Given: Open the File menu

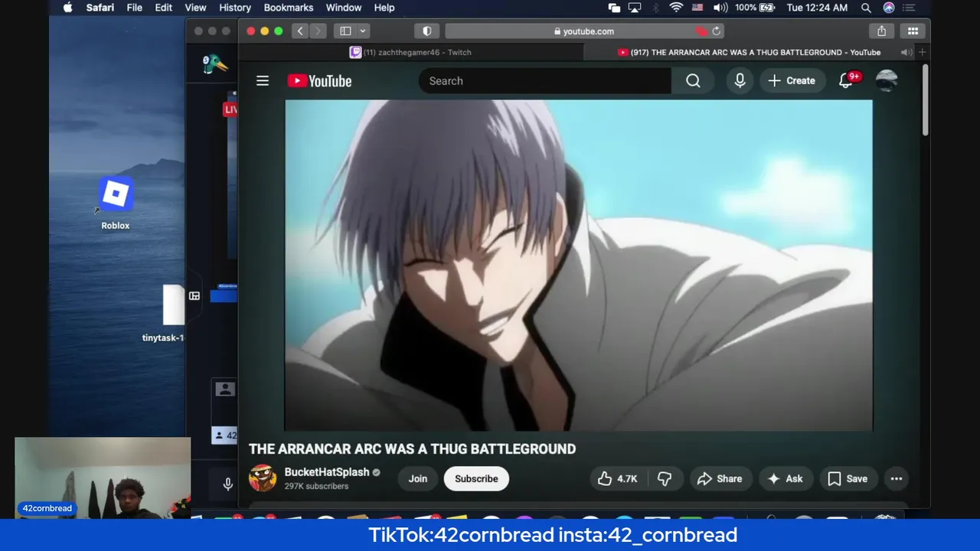Looking at the screenshot, I should (x=134, y=8).
